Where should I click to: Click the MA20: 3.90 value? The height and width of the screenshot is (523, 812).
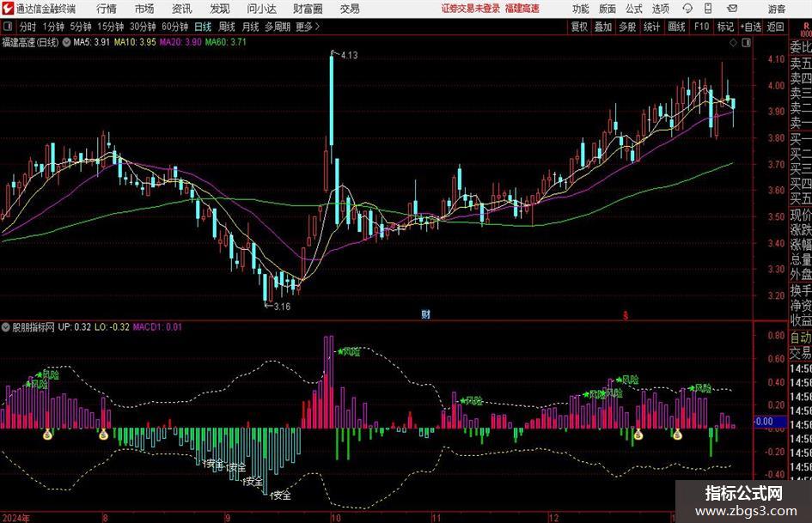[x=180, y=42]
